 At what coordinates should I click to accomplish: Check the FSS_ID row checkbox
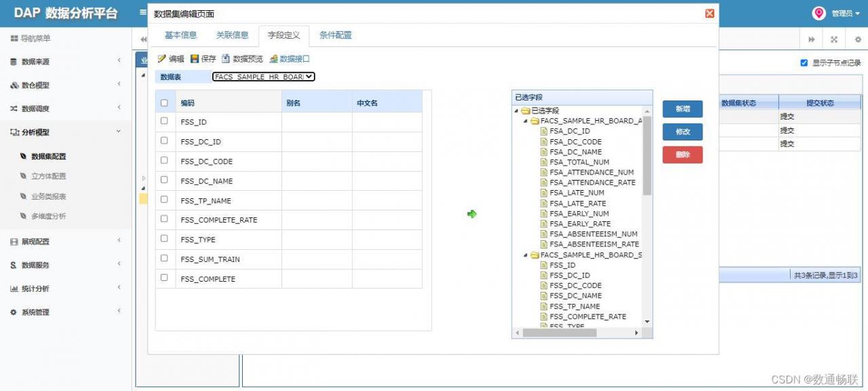pos(164,122)
